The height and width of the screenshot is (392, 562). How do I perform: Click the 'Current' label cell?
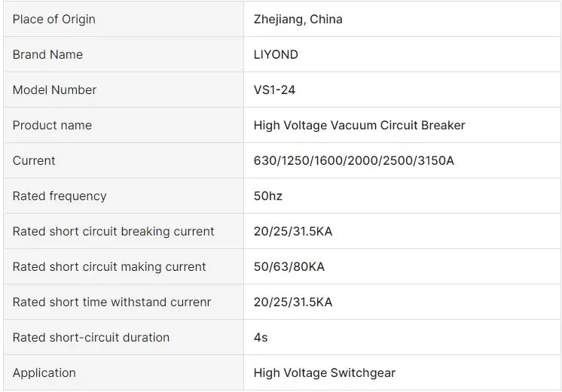(34, 160)
